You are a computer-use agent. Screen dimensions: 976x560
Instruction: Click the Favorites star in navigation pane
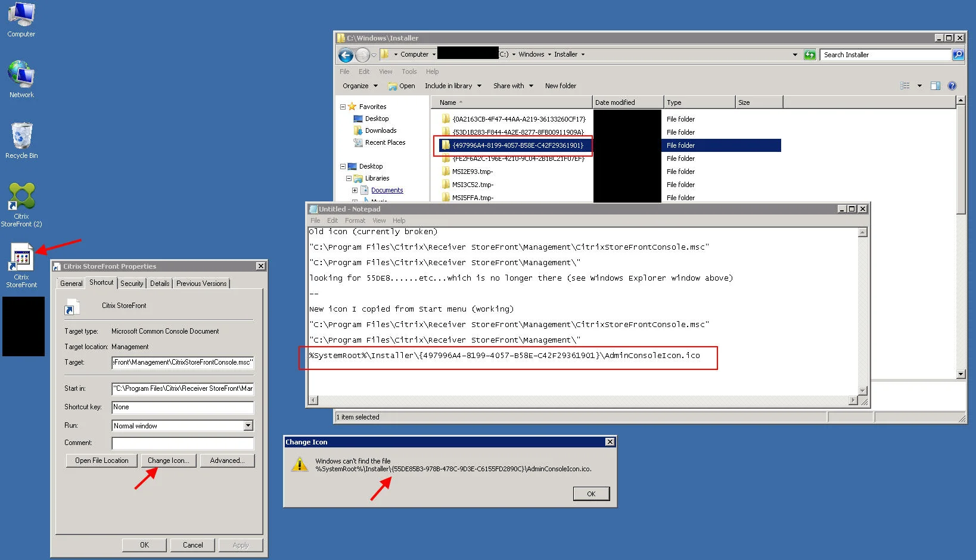[352, 107]
